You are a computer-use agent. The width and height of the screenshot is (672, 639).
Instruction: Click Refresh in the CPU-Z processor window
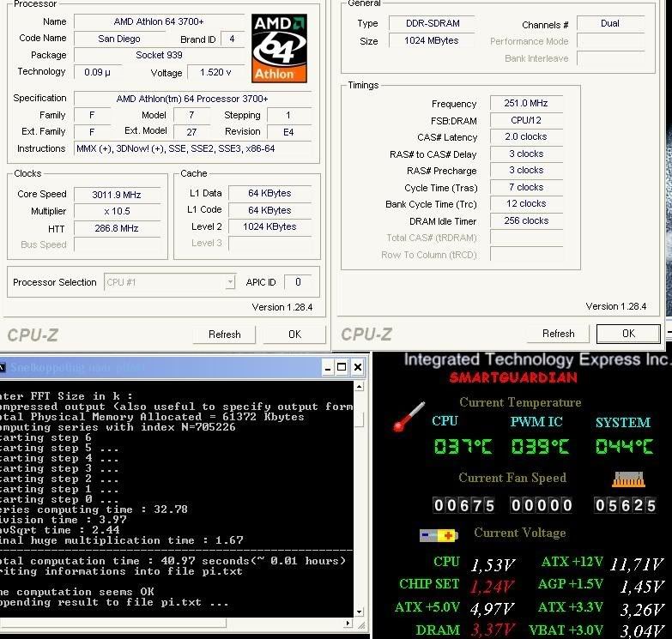[x=224, y=335]
